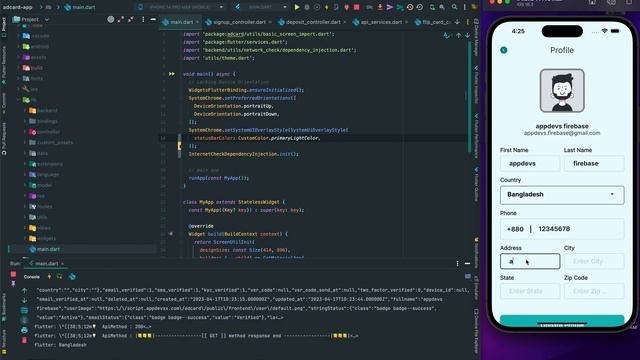Stop process in Run panel sidebar
The width and height of the screenshot is (640, 360).
[13, 275]
